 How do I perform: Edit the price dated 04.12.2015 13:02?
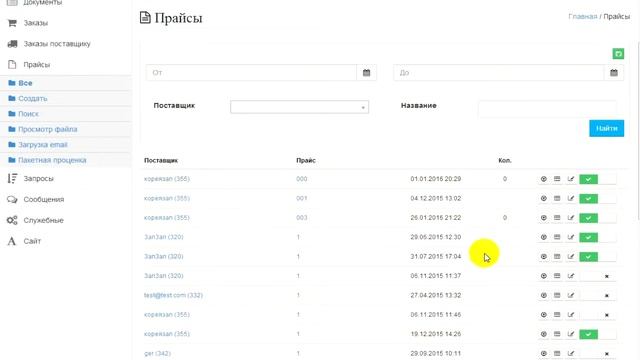571,198
